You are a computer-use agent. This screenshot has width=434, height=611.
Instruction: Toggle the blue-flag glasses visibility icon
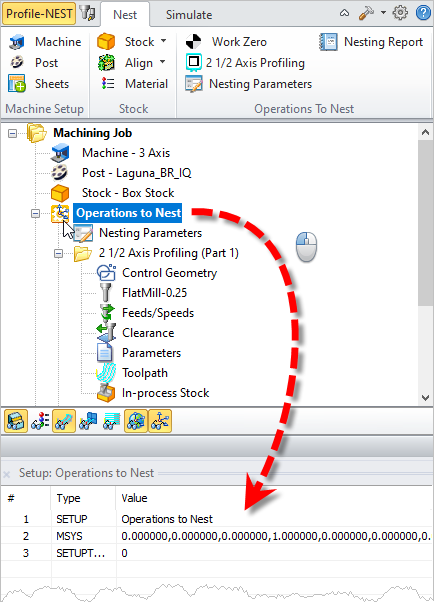(88, 421)
